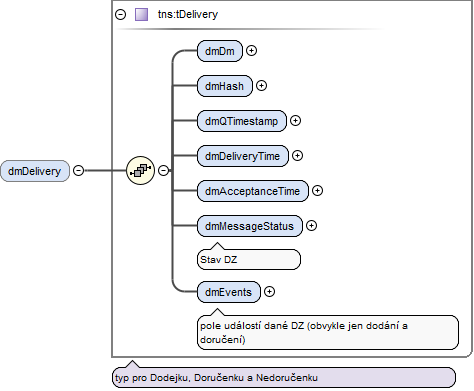
Task: Collapse the dmDelivery root element
Action: [78, 171]
